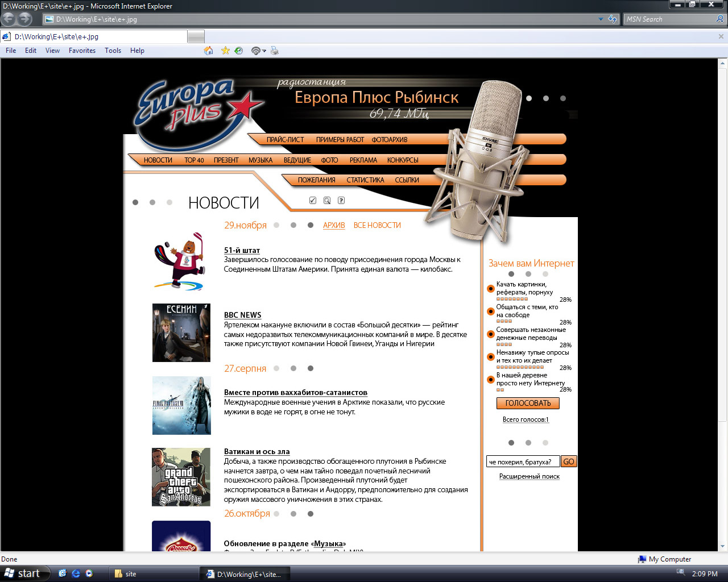Open the Windows start menu
Viewport: 728px width, 582px height.
25,574
